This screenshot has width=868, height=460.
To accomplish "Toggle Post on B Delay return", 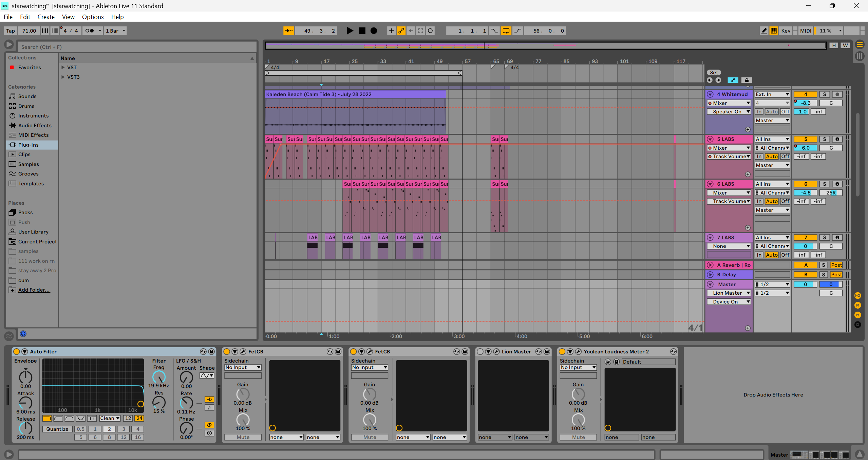I will coord(836,275).
